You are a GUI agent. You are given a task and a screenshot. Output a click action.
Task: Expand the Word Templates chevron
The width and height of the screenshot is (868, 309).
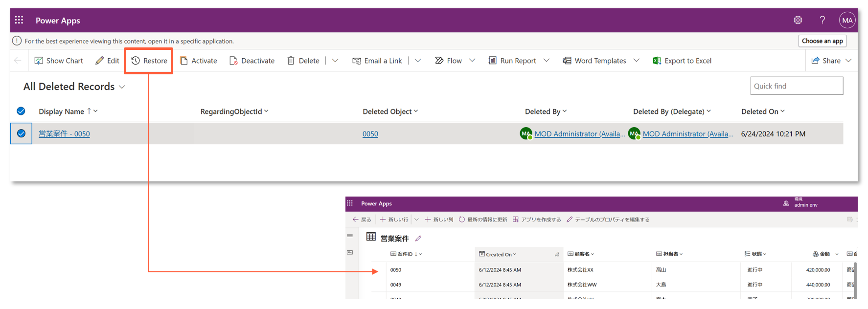(637, 61)
